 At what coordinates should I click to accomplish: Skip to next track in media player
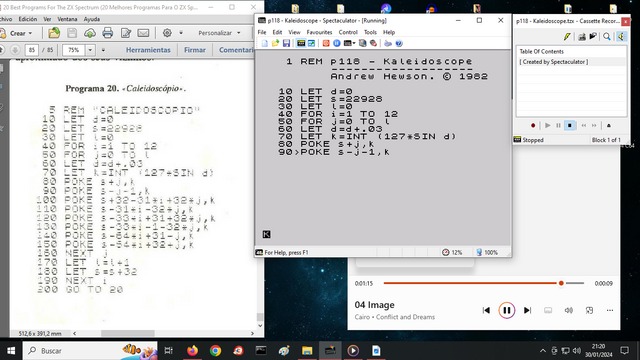527,311
